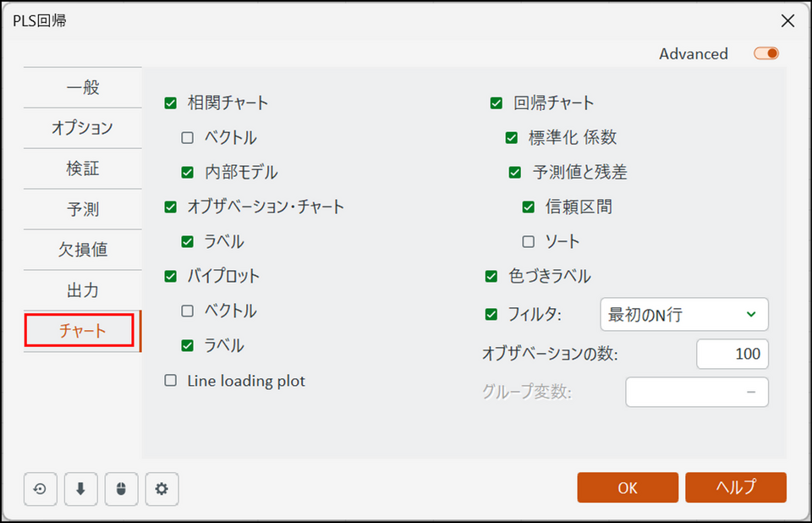Viewport: 812px width, 523px height.
Task: Click the reset settings icon at bottom left
Action: (x=41, y=488)
